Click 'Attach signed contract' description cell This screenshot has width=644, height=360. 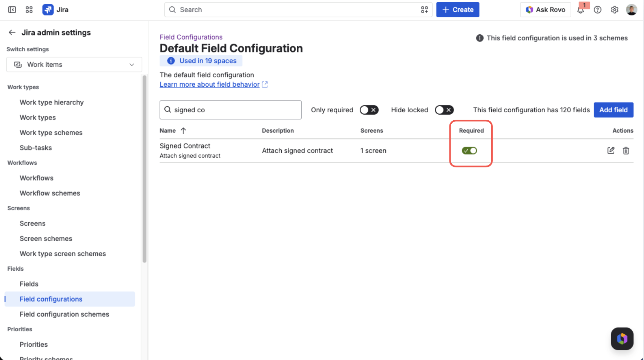297,151
